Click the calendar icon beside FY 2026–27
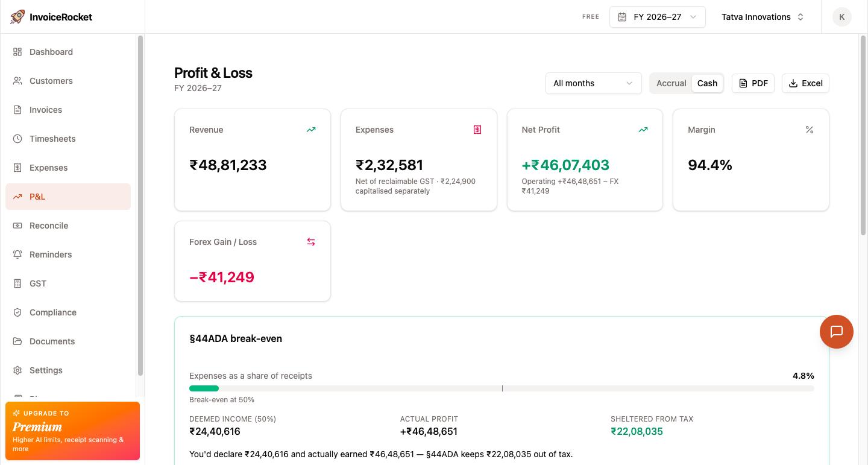 click(x=622, y=17)
